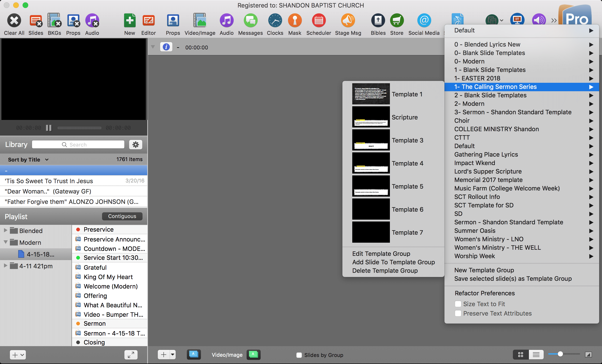602x364 pixels.
Task: Open the Social Media icon
Action: pyautogui.click(x=424, y=20)
